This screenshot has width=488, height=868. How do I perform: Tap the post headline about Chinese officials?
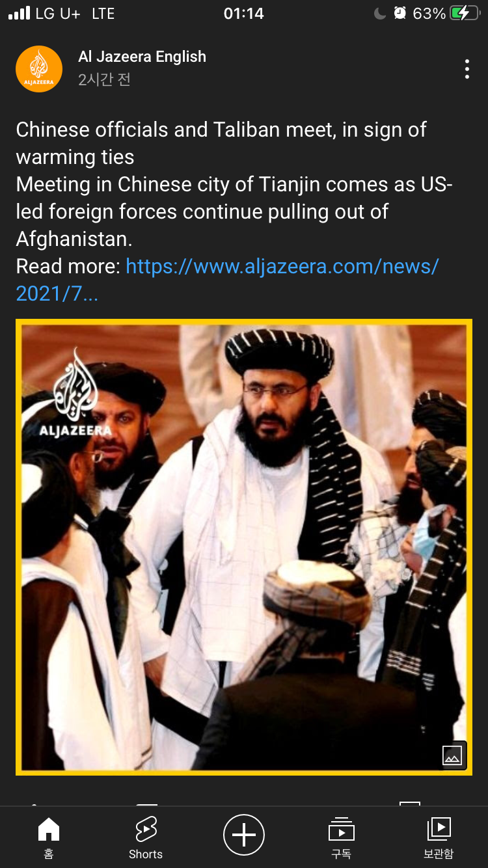(x=221, y=143)
